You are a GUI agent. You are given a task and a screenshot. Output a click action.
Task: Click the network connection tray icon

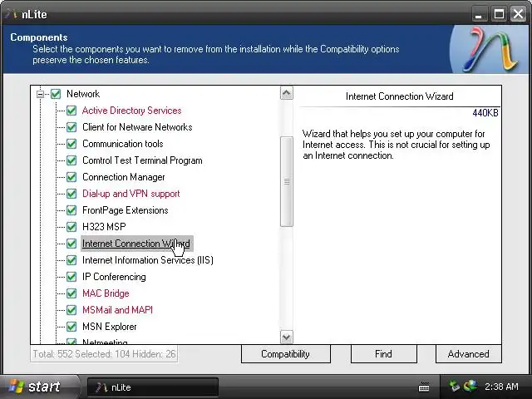[455, 387]
